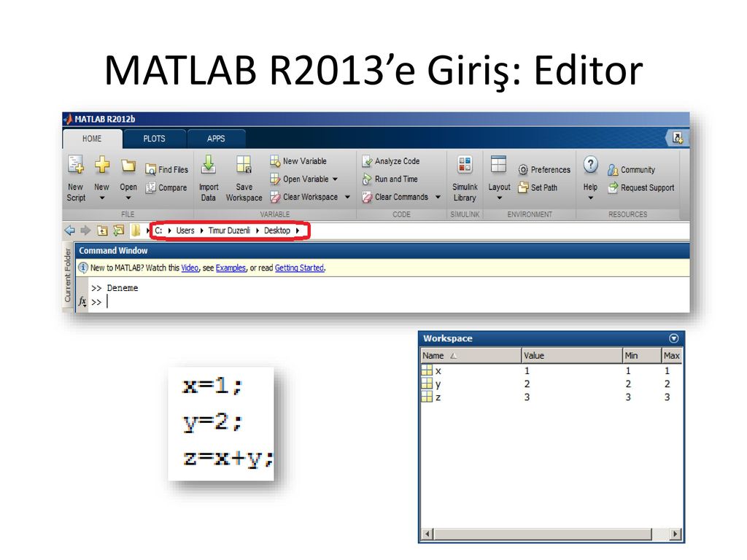The image size is (747, 560).
Task: Click the New Variable button
Action: pyautogui.click(x=298, y=161)
